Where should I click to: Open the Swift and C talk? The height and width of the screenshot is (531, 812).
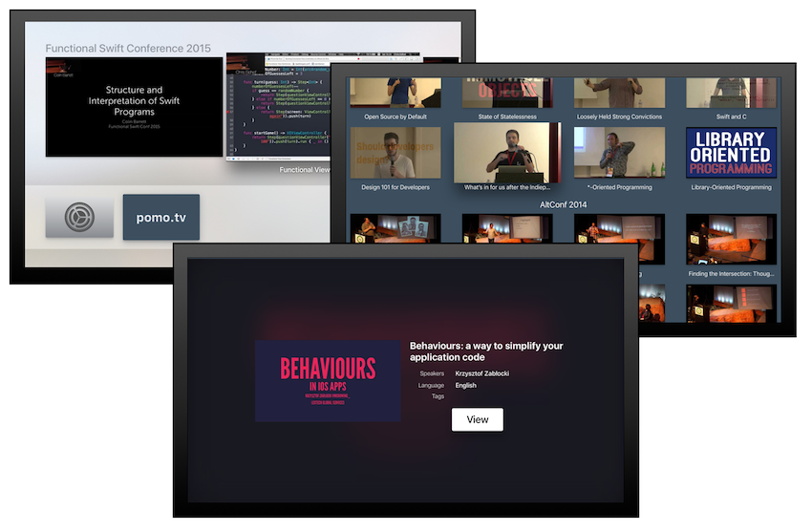coord(731,94)
